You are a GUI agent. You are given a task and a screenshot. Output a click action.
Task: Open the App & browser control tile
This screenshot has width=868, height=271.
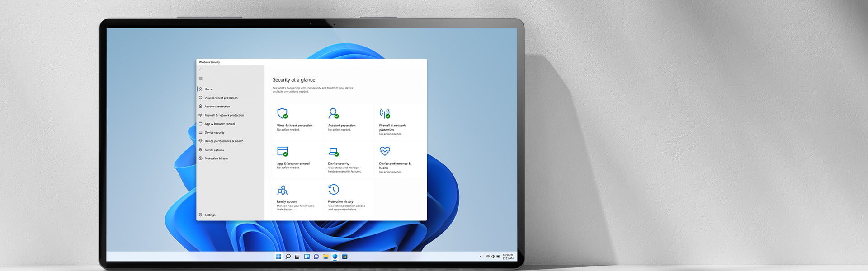point(297,159)
